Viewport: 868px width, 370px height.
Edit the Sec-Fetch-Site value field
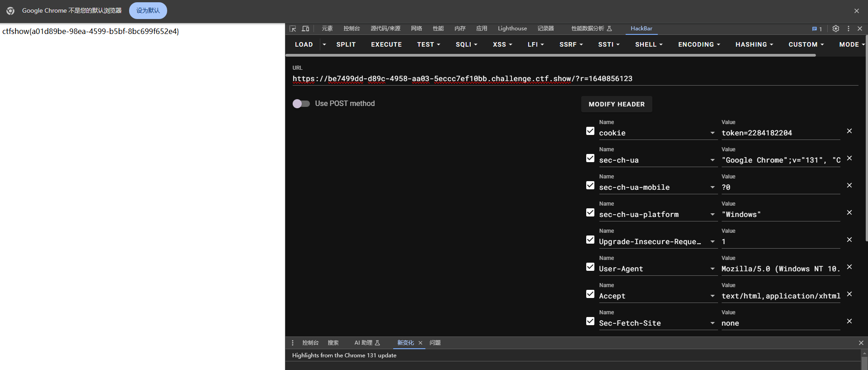pos(781,323)
